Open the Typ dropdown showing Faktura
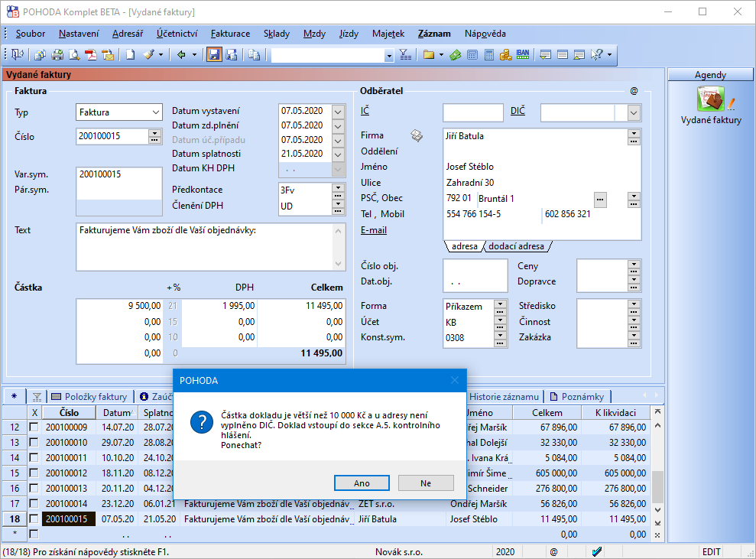Image resolution: width=756 pixels, height=559 pixels. (x=156, y=112)
